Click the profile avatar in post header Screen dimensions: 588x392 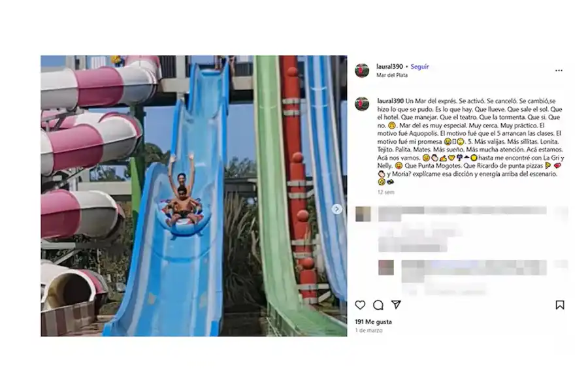pyautogui.click(x=362, y=70)
